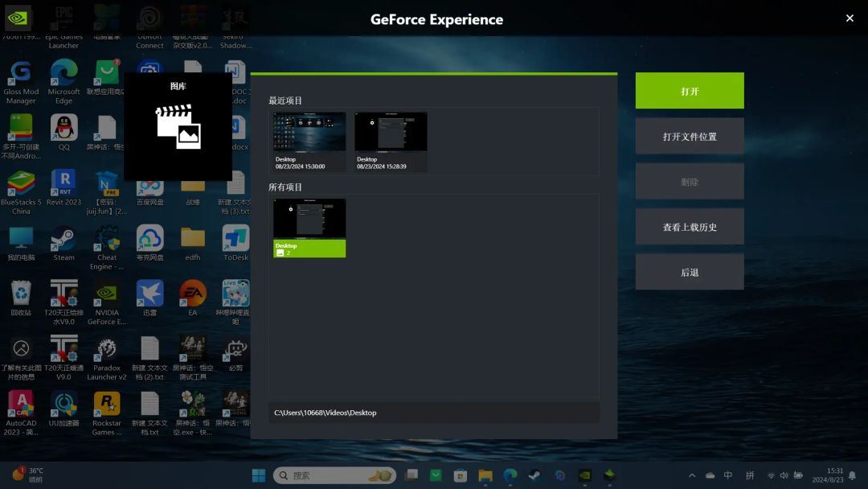Select Rockstar Games desktop icon
The image size is (868, 489).
click(x=107, y=413)
